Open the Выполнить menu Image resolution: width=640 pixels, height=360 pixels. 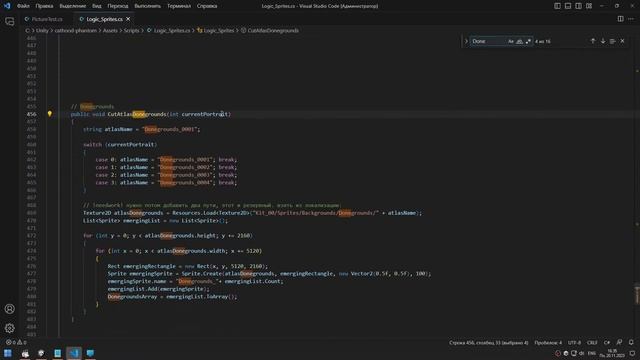[x=147, y=6]
